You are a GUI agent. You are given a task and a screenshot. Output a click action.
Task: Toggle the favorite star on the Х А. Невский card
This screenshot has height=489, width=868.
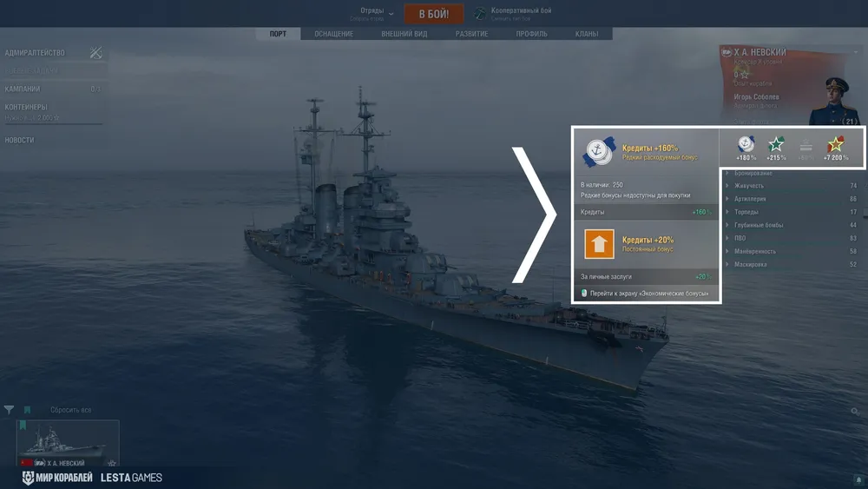click(x=112, y=463)
